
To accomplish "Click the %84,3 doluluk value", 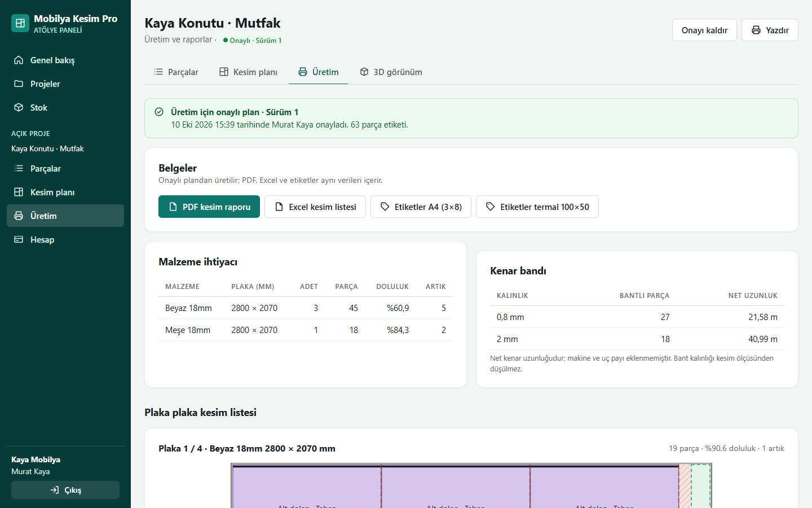I will point(398,330).
